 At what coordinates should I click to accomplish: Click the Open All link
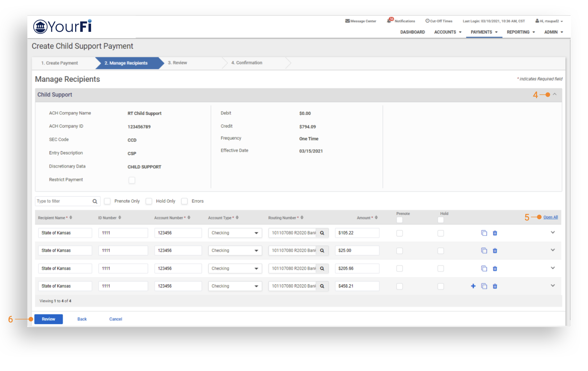tap(550, 217)
